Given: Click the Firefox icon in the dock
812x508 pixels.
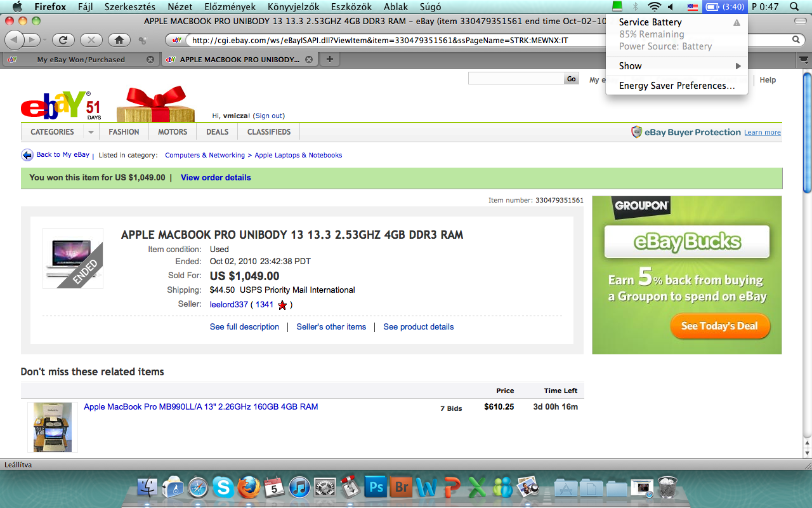Looking at the screenshot, I should [x=249, y=488].
